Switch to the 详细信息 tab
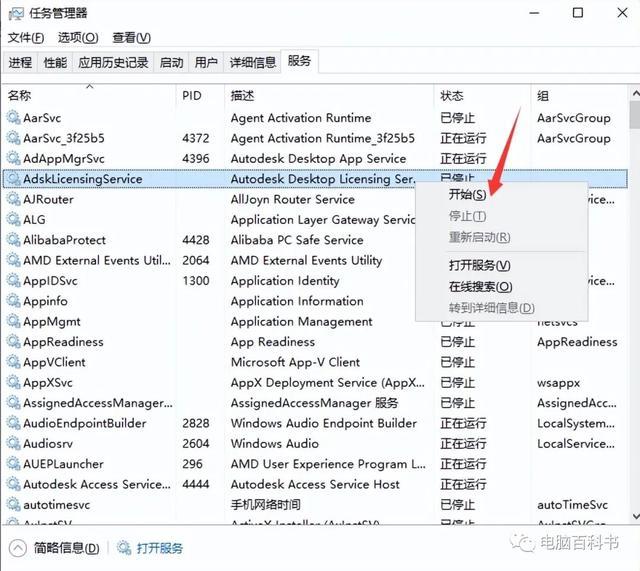This screenshot has height=571, width=640. point(253,62)
